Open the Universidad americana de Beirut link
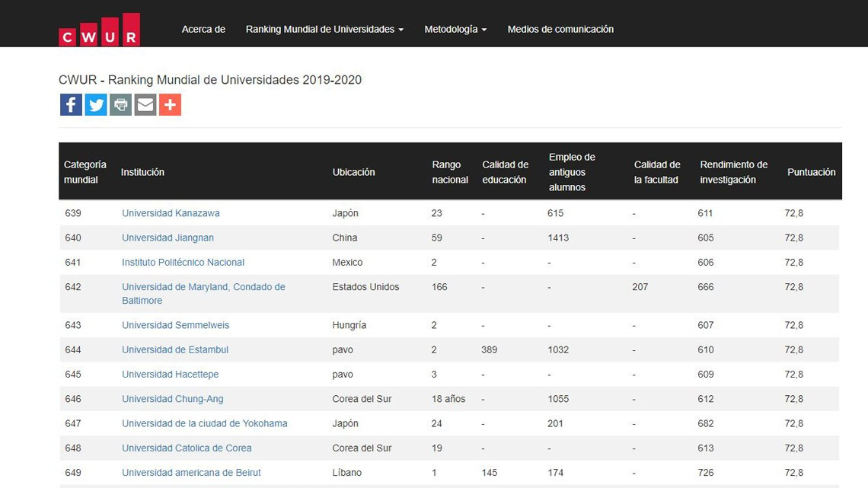868x488 pixels. pos(191,472)
